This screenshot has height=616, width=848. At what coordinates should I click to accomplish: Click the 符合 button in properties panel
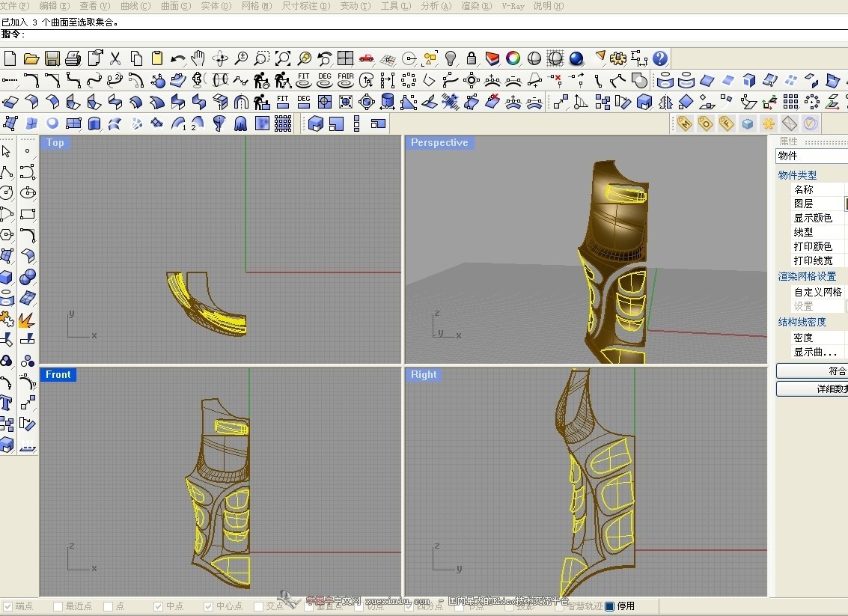coord(812,371)
